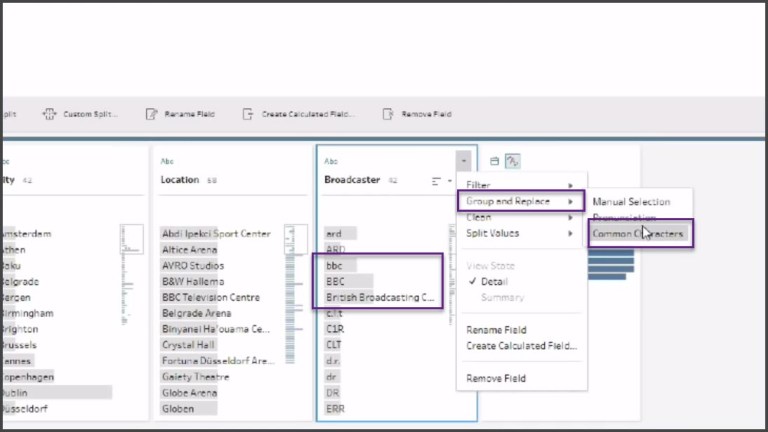This screenshot has width=768, height=432.
Task: Select BBC Television Centre location value
Action: coord(210,298)
